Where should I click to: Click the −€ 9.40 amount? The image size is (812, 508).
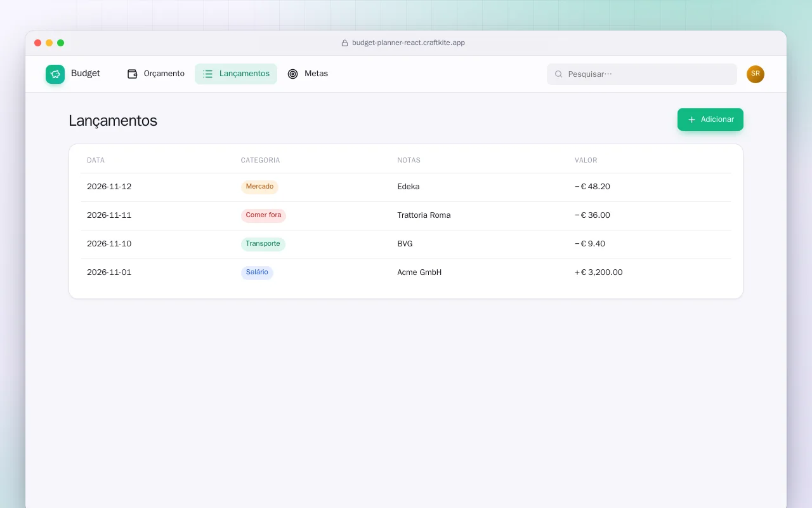point(590,244)
